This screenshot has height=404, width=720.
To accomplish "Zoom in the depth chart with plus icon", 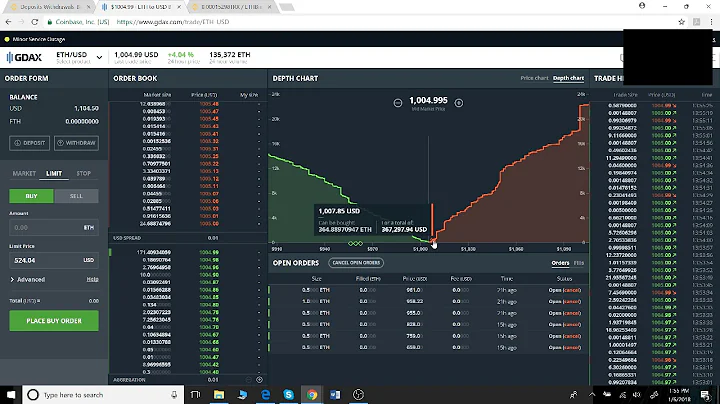I will coord(459,103).
